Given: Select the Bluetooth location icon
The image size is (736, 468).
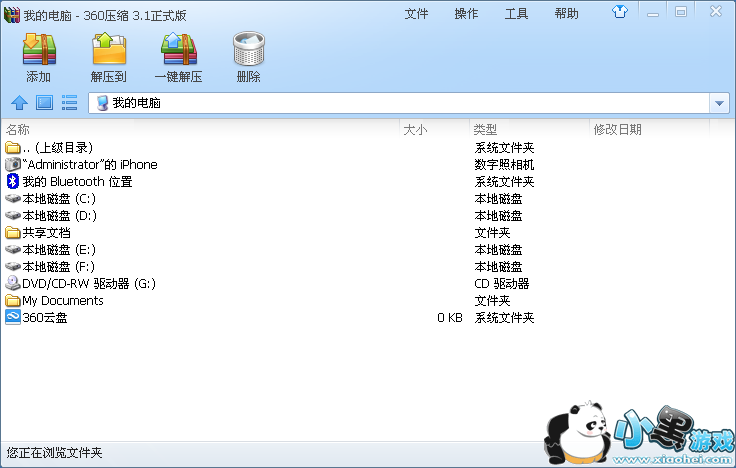Looking at the screenshot, I should tap(13, 181).
